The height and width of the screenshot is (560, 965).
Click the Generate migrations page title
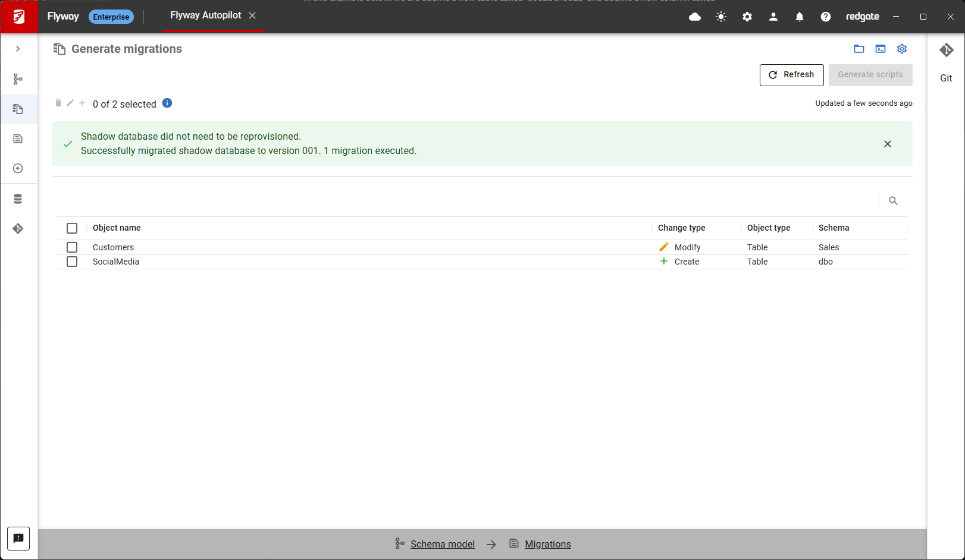[x=127, y=49]
